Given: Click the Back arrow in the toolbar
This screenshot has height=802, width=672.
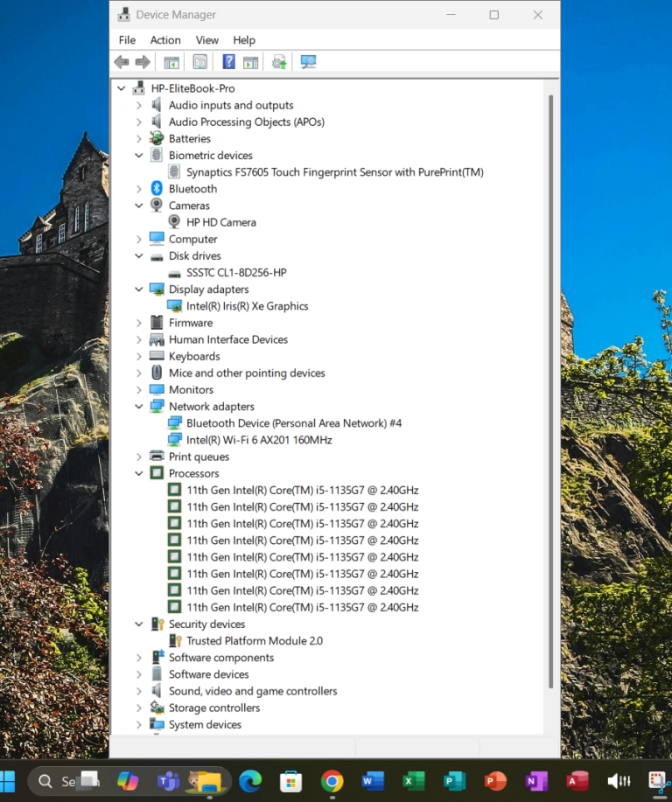Looking at the screenshot, I should pyautogui.click(x=122, y=62).
